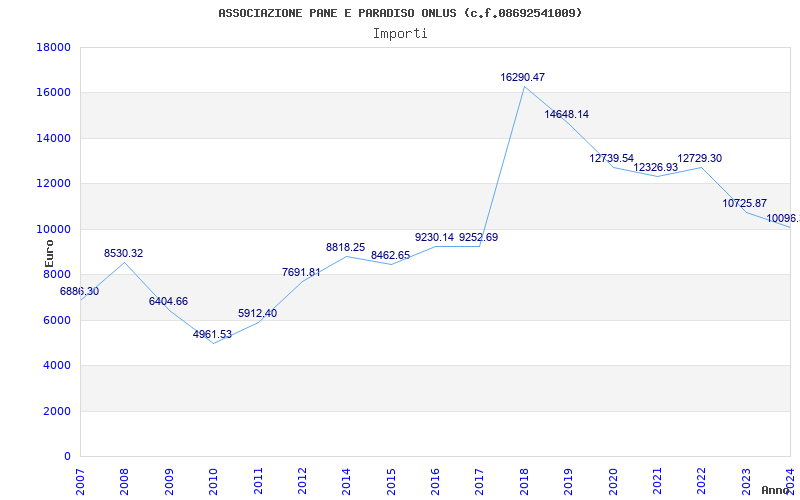The height and width of the screenshot is (500, 800).
Task: Click the x-axis year 2020
Action: pos(613,481)
